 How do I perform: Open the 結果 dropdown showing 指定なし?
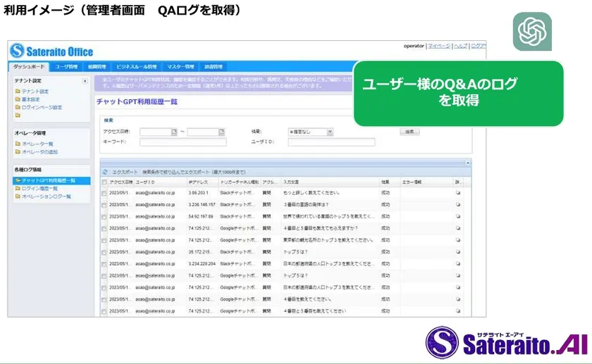[310, 132]
